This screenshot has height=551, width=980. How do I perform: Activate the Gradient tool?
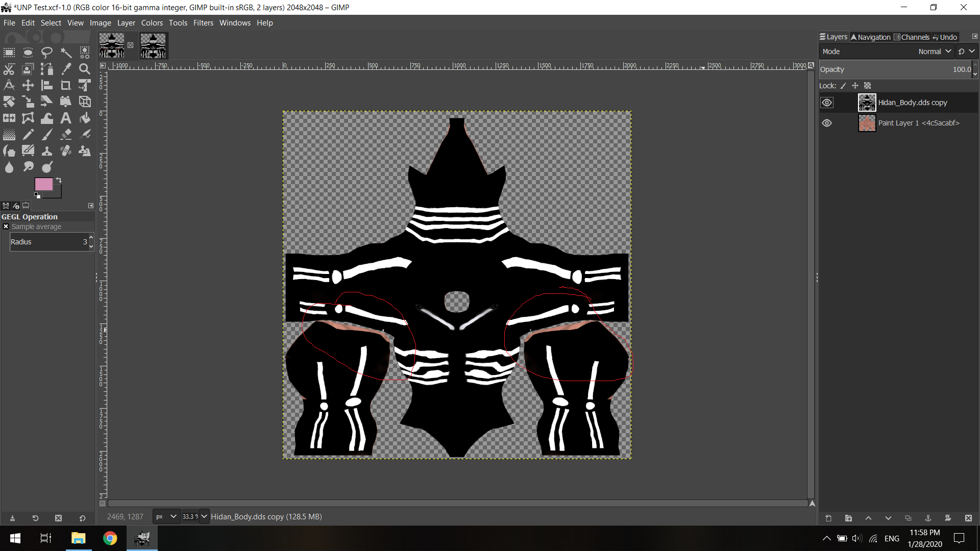(9, 135)
